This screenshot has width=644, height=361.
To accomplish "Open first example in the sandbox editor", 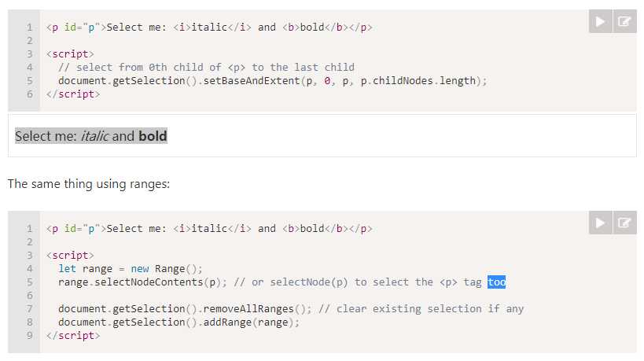I will coord(624,21).
